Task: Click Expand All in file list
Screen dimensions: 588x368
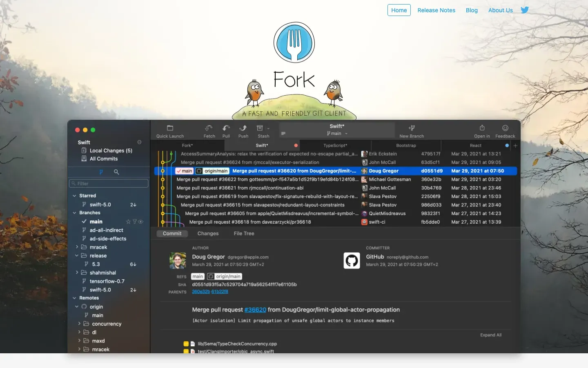Action: coord(491,335)
